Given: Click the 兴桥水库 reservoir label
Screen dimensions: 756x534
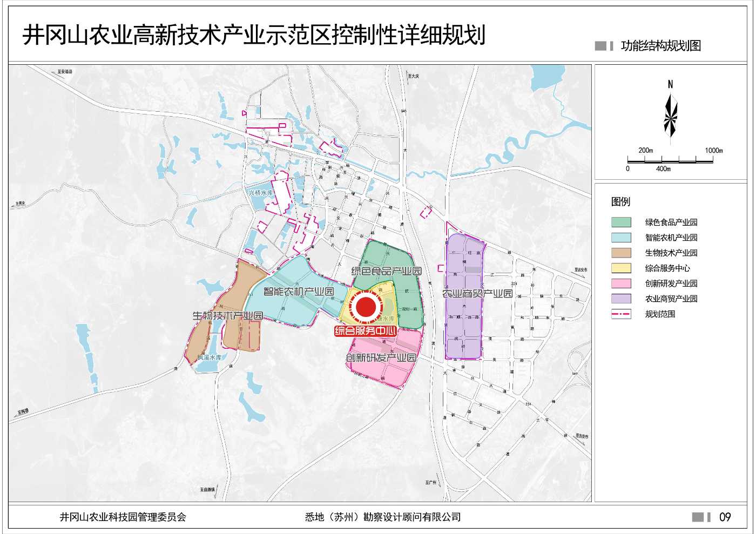Looking at the screenshot, I should click(261, 193).
